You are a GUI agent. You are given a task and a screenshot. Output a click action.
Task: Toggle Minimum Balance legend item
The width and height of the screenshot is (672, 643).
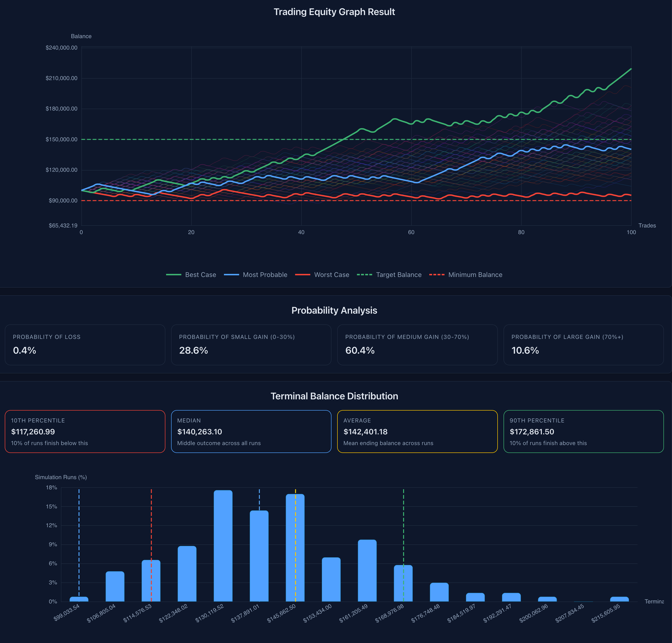(x=466, y=275)
